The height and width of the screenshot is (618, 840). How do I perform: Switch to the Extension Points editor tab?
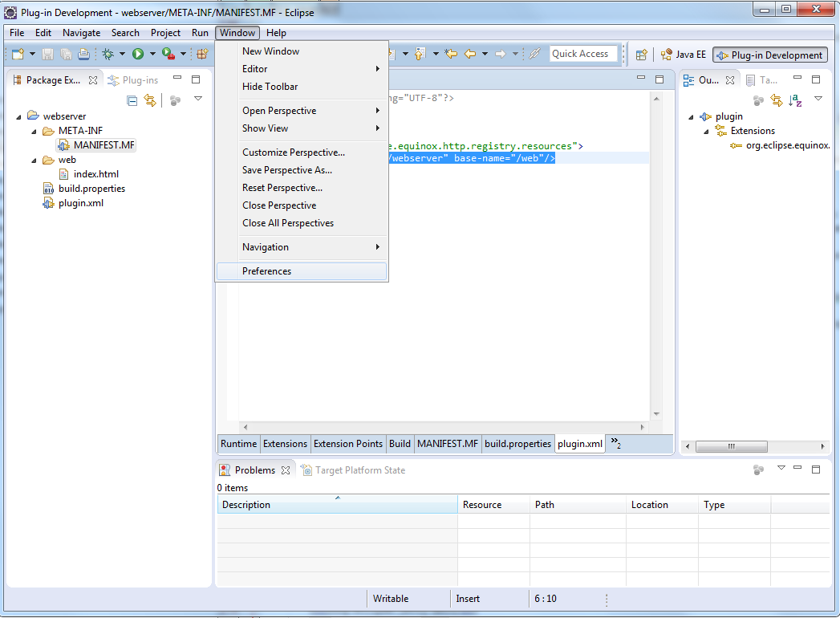click(348, 444)
